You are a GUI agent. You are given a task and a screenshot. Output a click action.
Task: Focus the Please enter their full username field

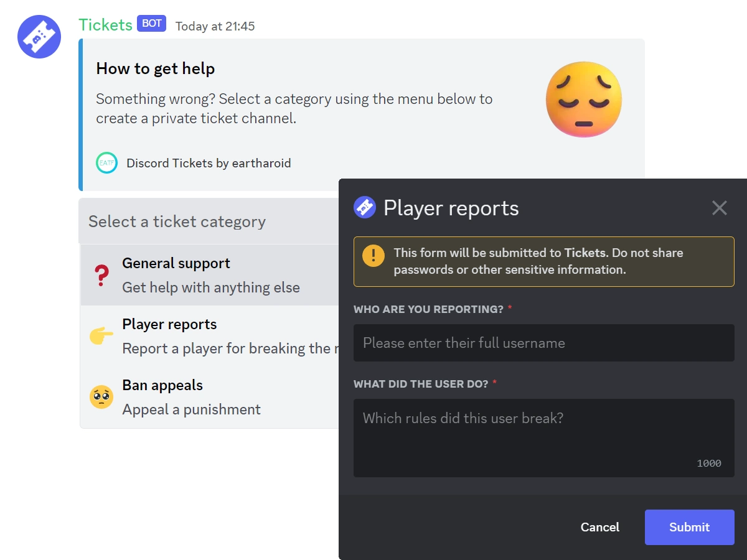click(x=543, y=342)
